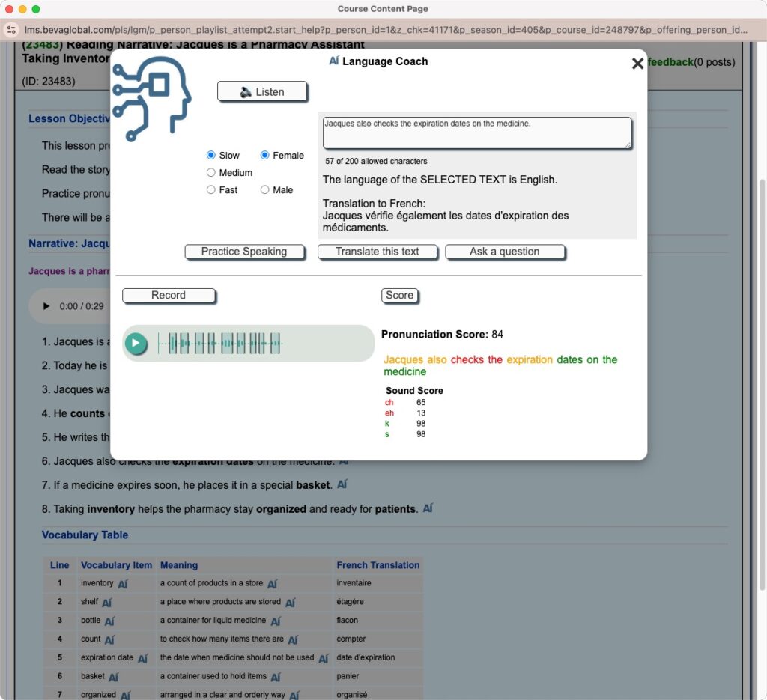Image resolution: width=767 pixels, height=700 pixels.
Task: Click AI icon after 'a container for liquid medicine'
Action: 276,621
